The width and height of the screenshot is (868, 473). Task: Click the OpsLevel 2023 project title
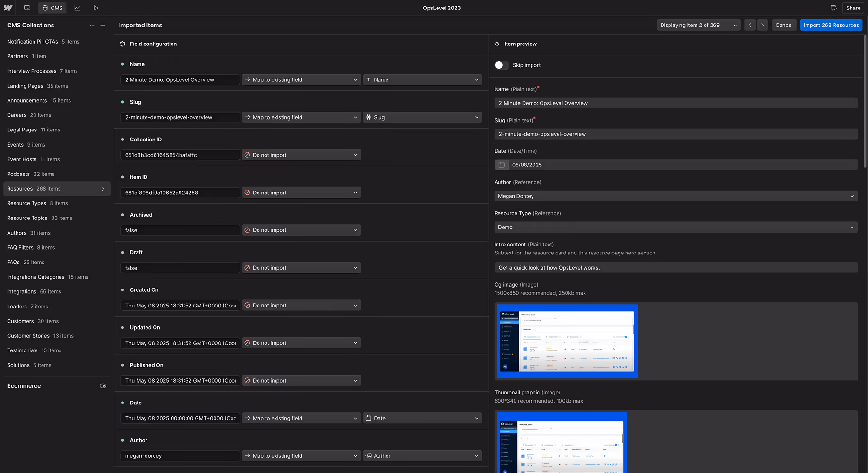coord(442,8)
